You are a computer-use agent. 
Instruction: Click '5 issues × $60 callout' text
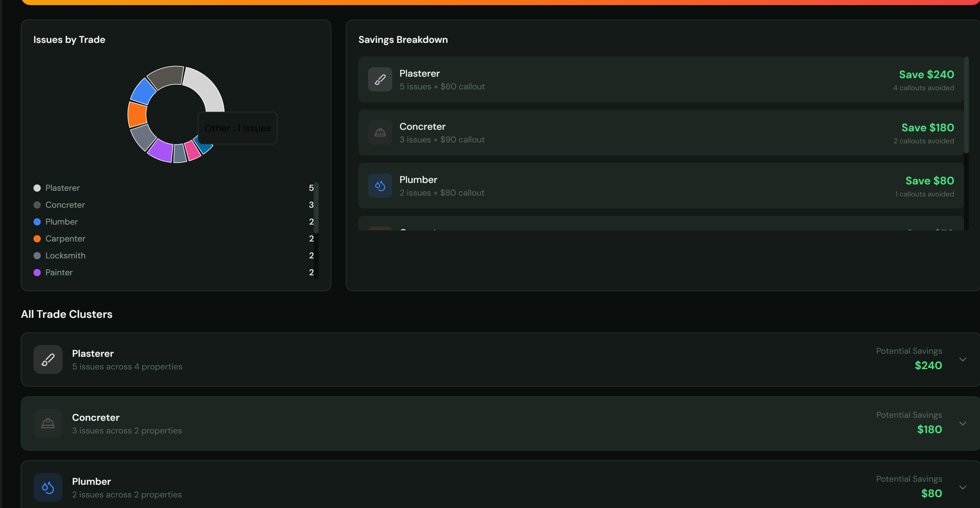click(442, 87)
